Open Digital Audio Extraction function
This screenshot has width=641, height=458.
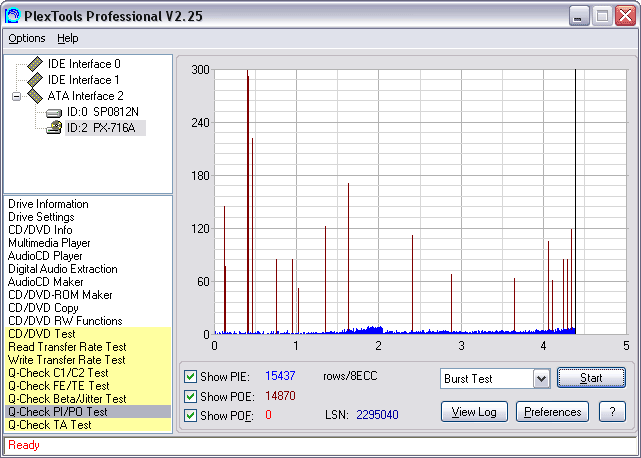(x=63, y=269)
